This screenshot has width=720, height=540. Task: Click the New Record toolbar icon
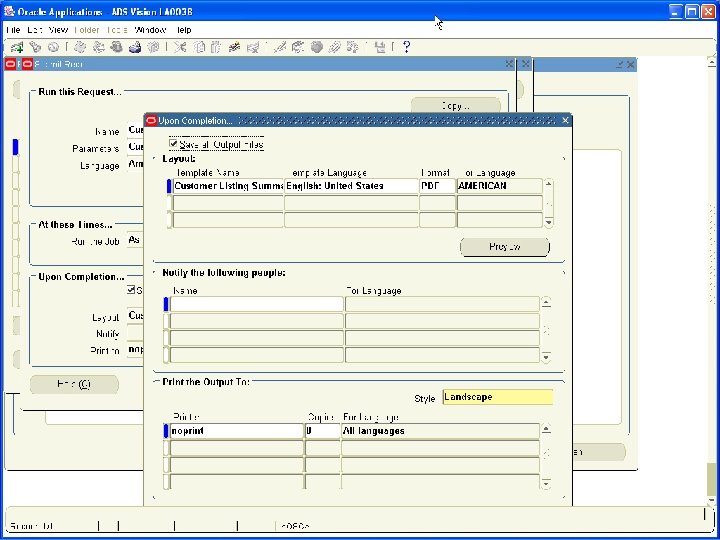tap(18, 47)
